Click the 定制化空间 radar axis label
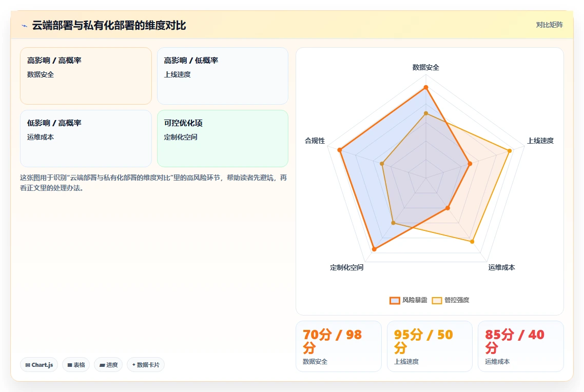The image size is (584, 392). (x=347, y=267)
